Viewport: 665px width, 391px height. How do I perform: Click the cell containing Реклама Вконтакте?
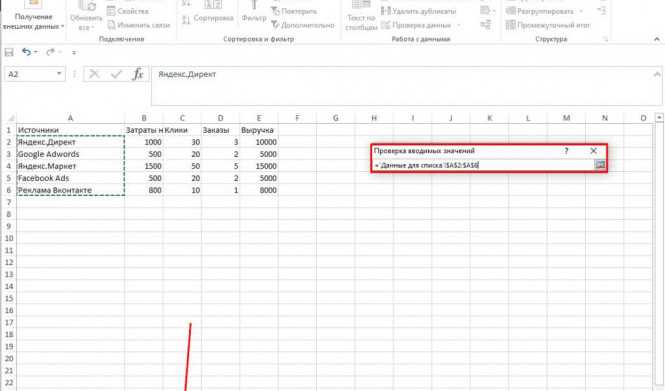click(70, 190)
